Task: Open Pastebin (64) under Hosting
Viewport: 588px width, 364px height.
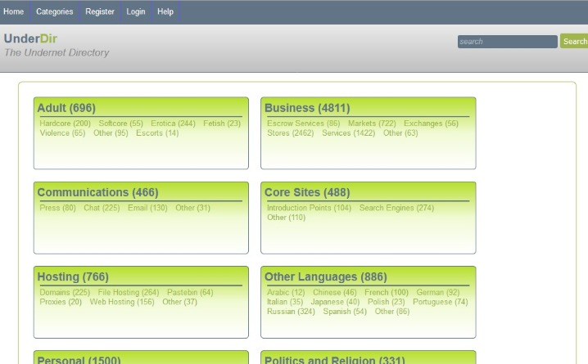Action: click(190, 292)
